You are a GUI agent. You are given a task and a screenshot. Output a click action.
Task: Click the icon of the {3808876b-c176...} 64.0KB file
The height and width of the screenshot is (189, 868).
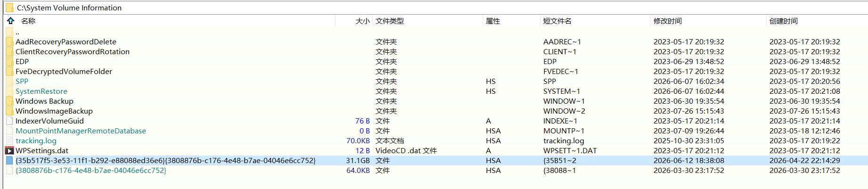(x=9, y=170)
